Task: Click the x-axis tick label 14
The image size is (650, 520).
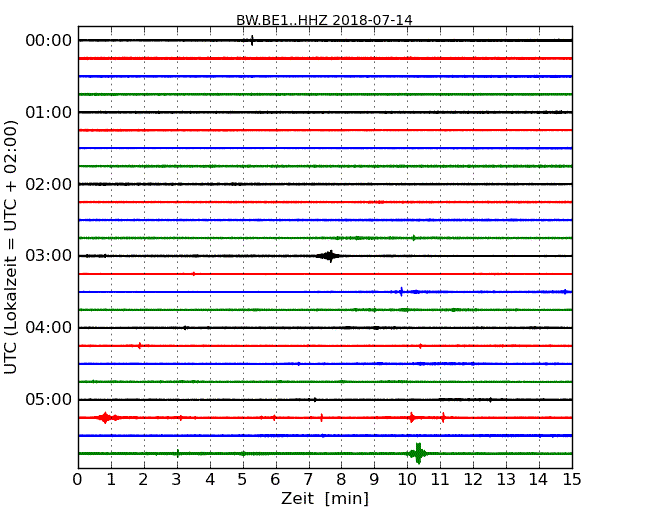Action: 539,479
